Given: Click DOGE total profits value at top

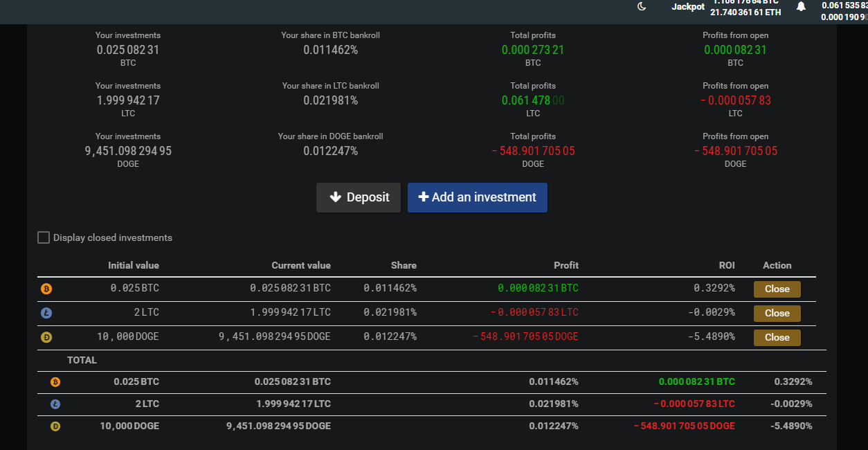Looking at the screenshot, I should pyautogui.click(x=533, y=151).
